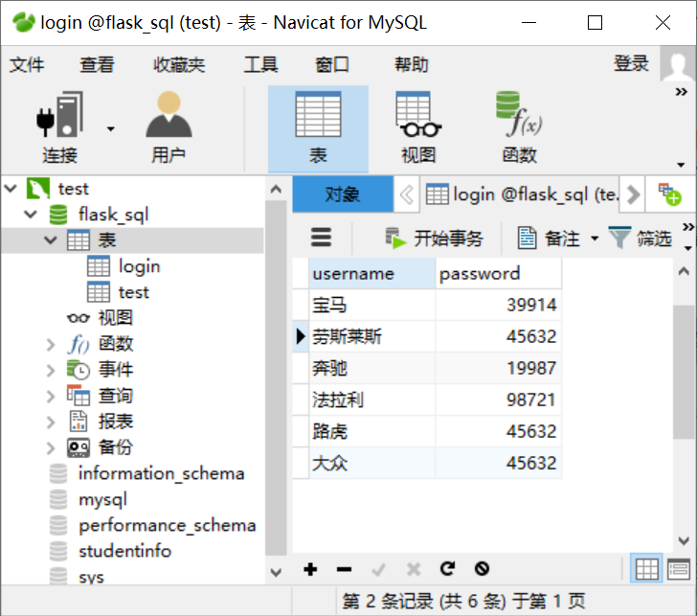Select the information_schema database
This screenshot has height=616, width=697.
[162, 473]
